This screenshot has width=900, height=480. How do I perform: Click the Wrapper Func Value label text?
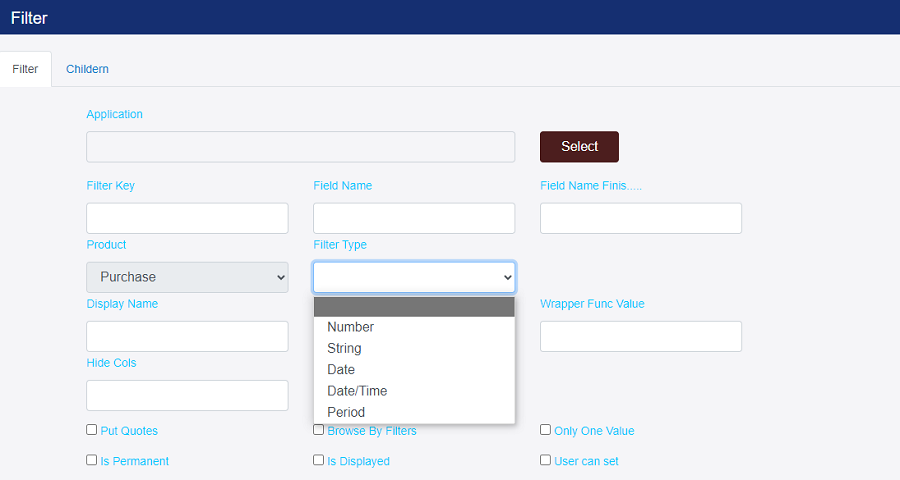592,304
